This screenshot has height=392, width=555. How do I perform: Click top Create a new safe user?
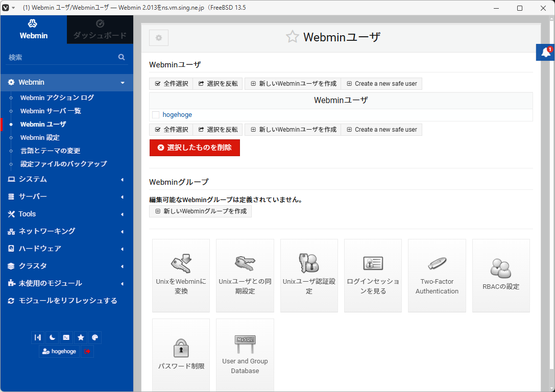pyautogui.click(x=381, y=84)
